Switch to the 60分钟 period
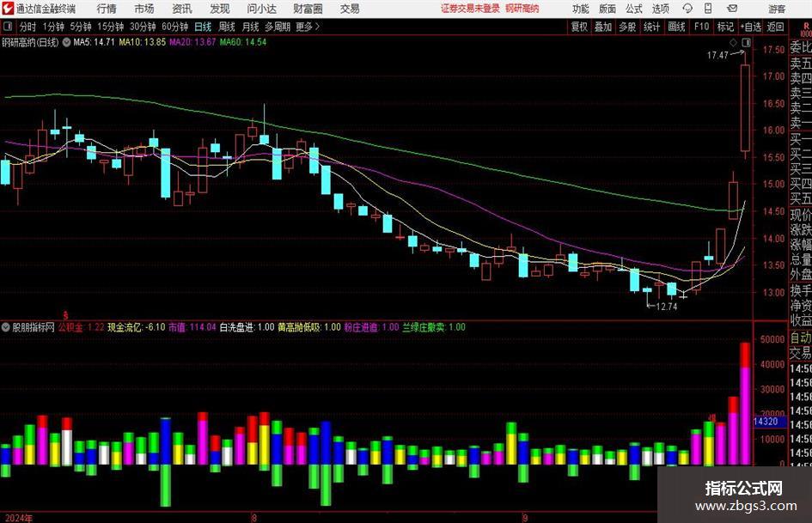Screen dimensions: 812x523 (174, 27)
